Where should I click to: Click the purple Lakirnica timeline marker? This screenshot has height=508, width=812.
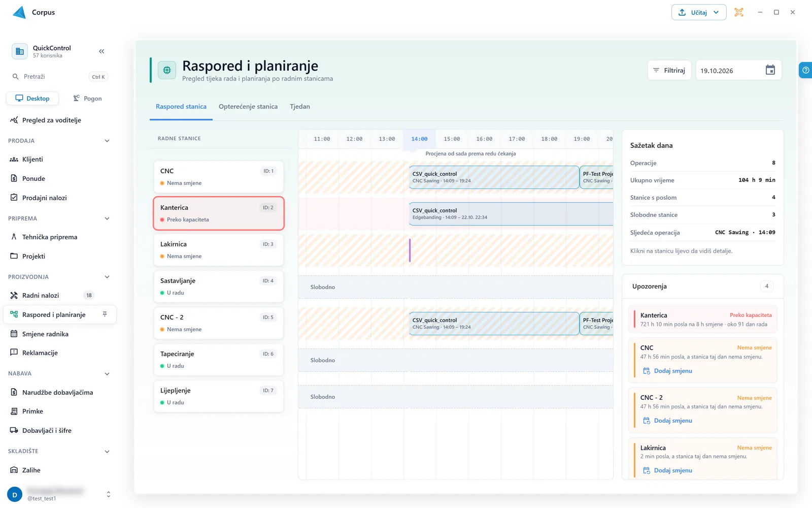coord(410,250)
